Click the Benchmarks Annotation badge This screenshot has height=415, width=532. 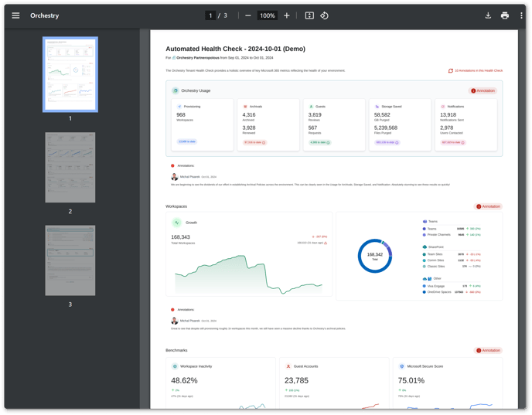[488, 350]
